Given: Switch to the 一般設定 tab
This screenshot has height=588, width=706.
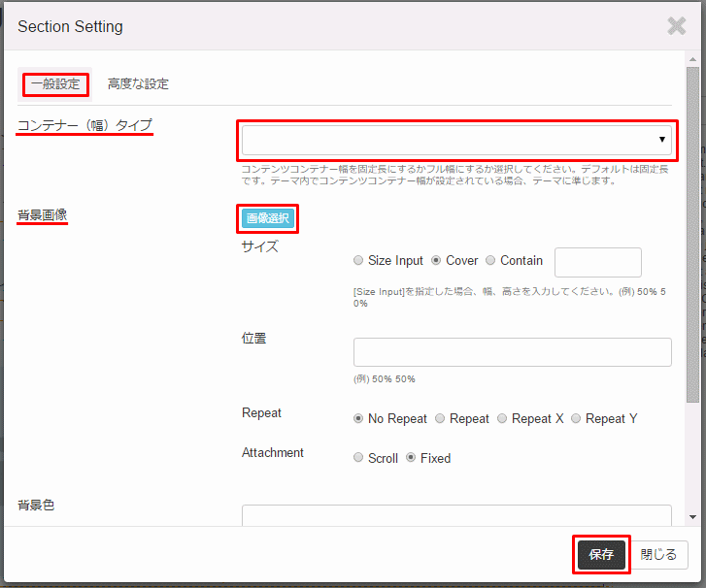Looking at the screenshot, I should click(x=55, y=84).
